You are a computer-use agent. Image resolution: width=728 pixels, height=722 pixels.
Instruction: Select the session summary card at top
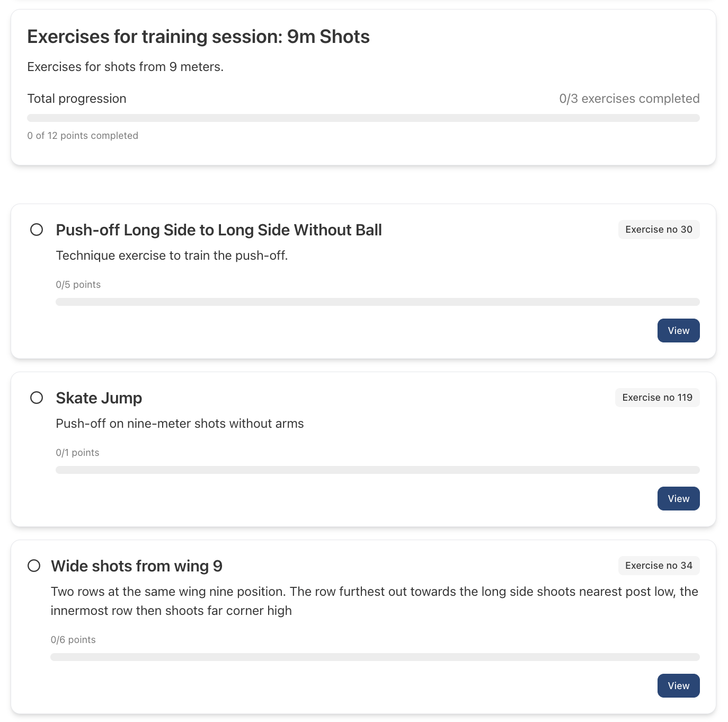[x=363, y=85]
